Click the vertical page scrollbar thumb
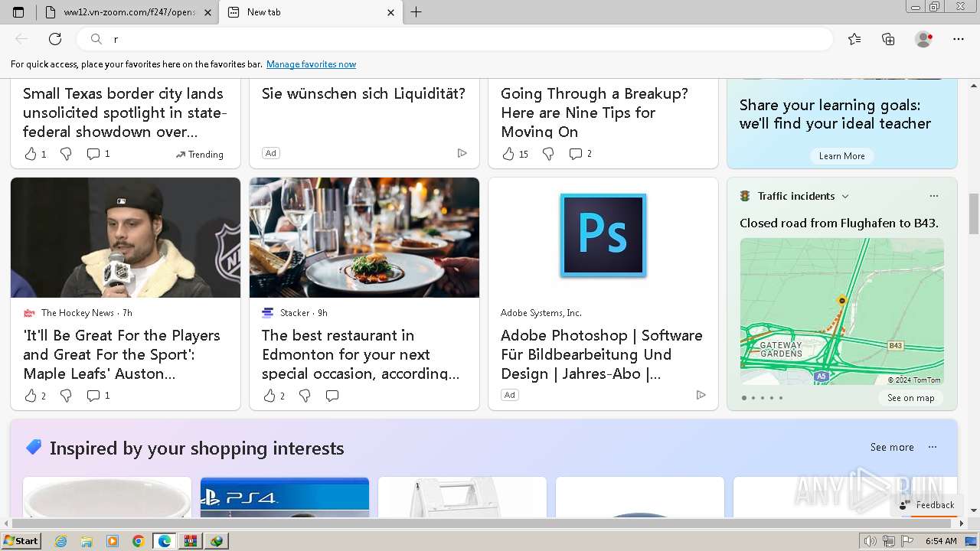980x551 pixels. (974, 214)
